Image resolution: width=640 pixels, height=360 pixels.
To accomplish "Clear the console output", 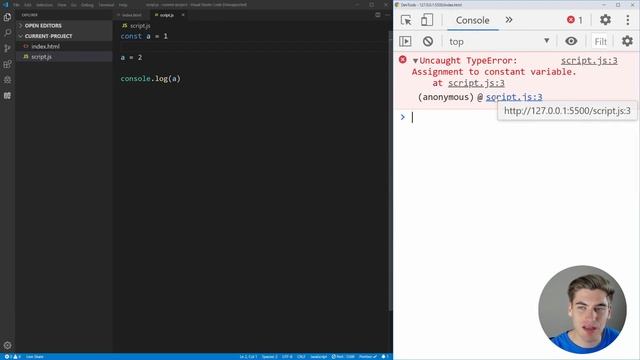I will [428, 41].
